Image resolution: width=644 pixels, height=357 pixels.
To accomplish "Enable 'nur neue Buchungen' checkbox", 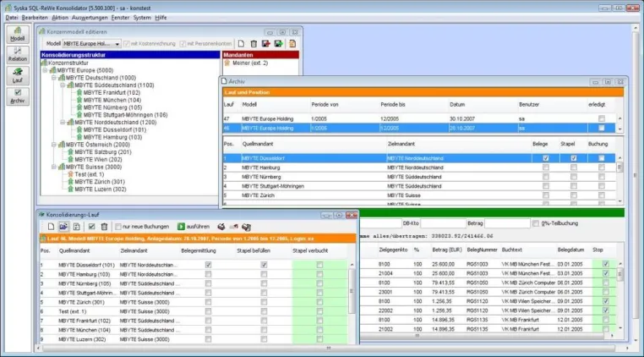I will point(118,227).
